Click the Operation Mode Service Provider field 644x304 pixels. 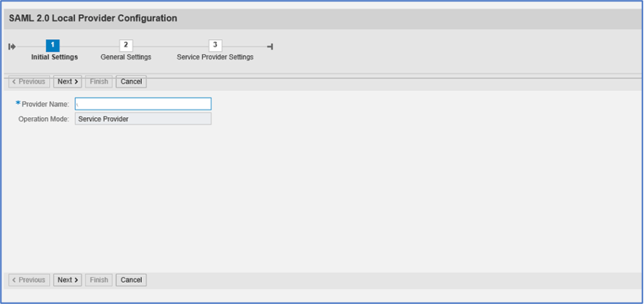tap(143, 119)
